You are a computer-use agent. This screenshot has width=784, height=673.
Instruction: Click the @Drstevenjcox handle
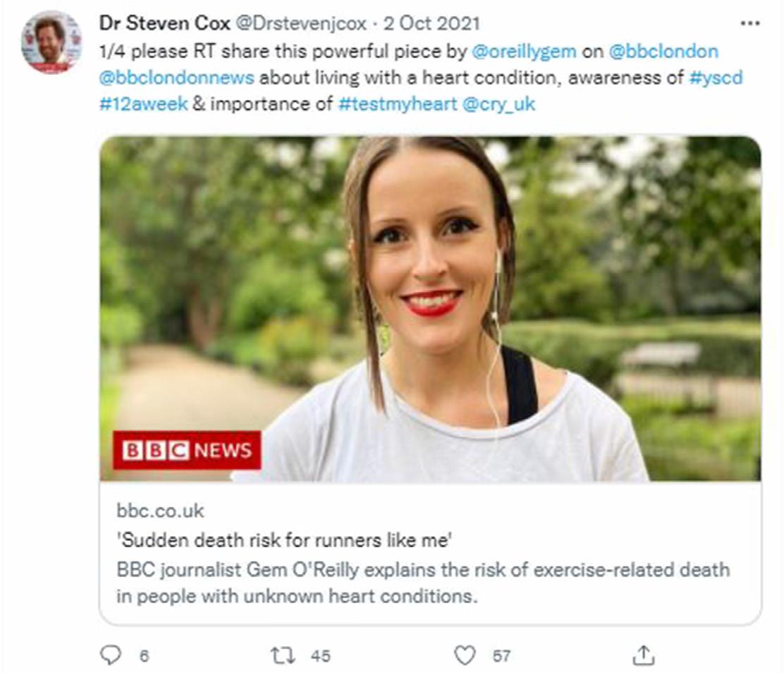pos(300,23)
